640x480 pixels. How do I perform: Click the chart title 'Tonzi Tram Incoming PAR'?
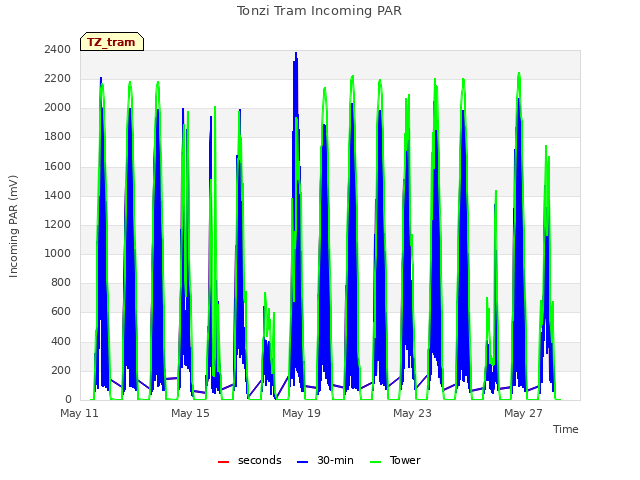319,11
